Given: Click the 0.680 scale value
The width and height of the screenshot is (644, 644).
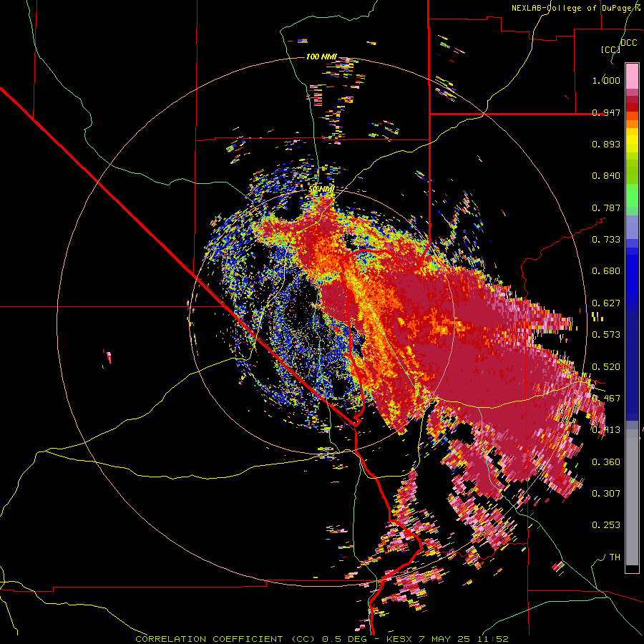Looking at the screenshot, I should point(606,271).
